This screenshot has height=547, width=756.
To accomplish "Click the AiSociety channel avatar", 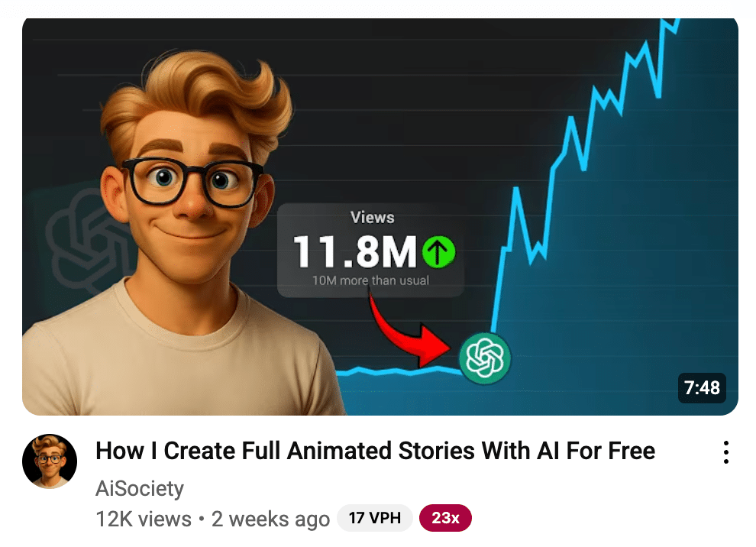I will tap(50, 461).
